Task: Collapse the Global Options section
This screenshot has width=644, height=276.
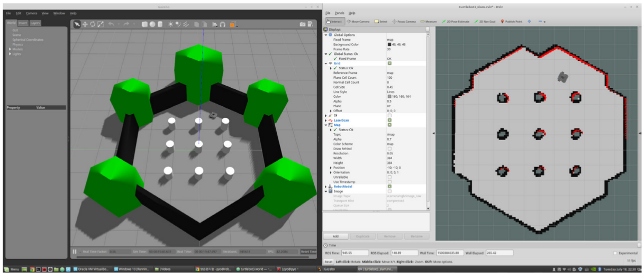Action: pyautogui.click(x=326, y=35)
